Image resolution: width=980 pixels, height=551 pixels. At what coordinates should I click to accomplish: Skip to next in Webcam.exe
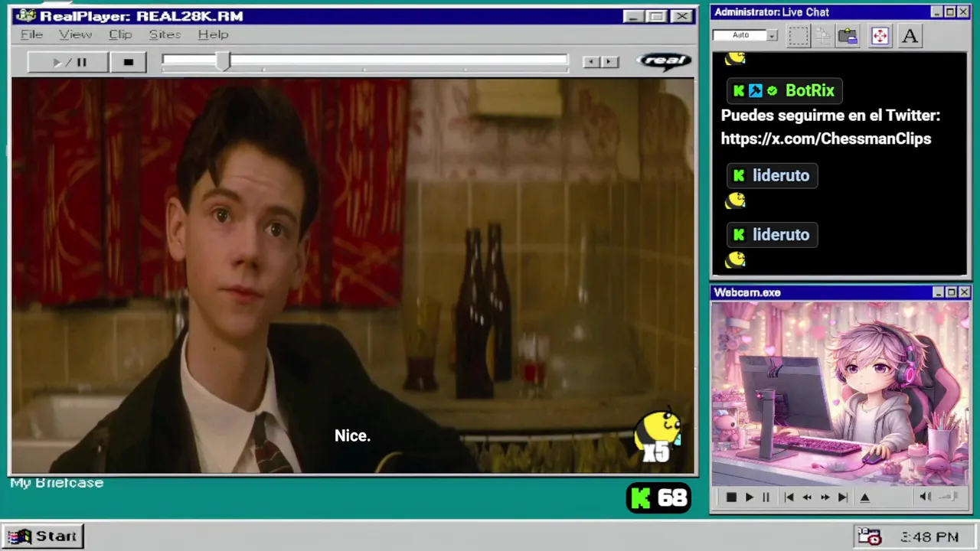click(842, 497)
